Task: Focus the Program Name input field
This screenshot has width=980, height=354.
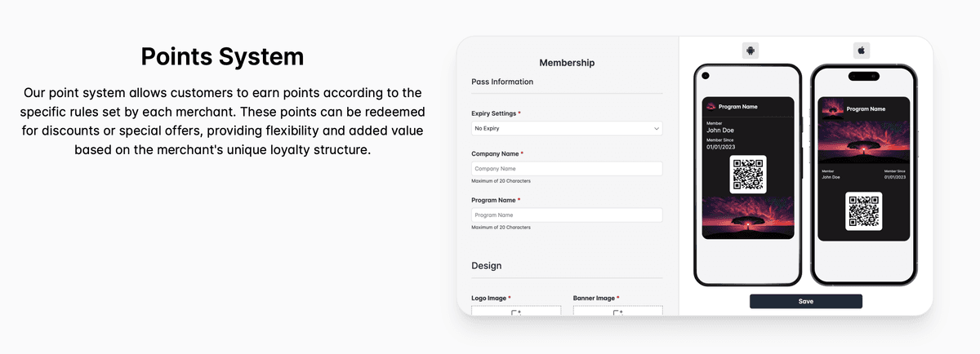Action: pyautogui.click(x=567, y=215)
